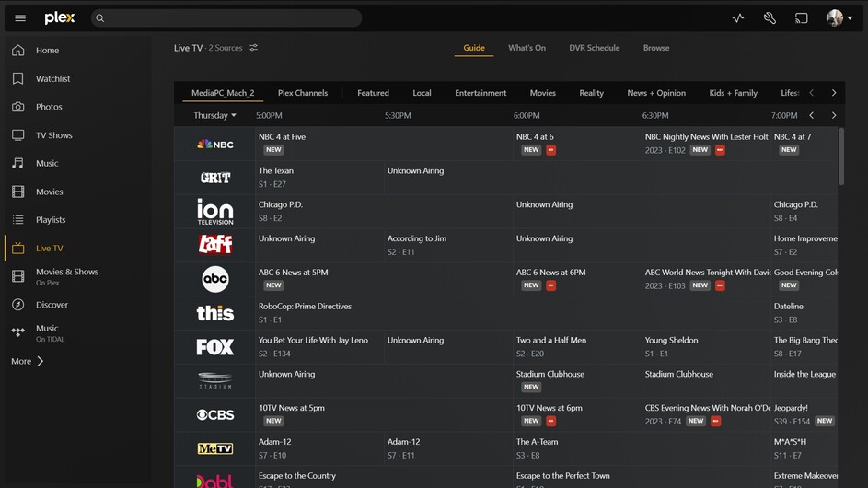Click the search magnifier icon
868x488 pixels.
click(99, 18)
